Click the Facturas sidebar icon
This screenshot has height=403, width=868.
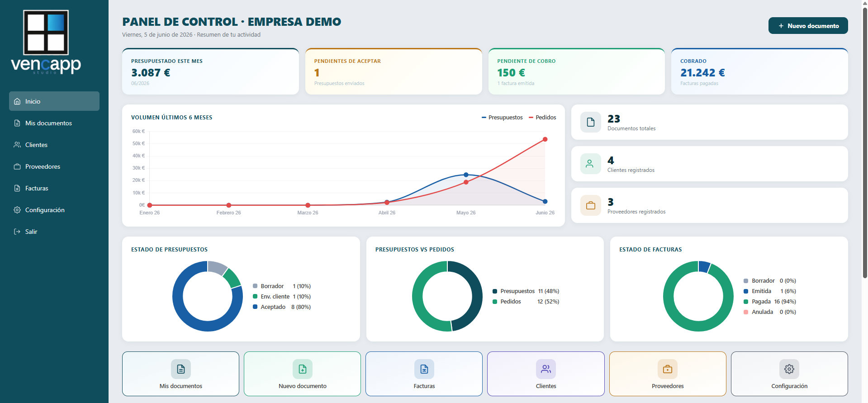17,188
